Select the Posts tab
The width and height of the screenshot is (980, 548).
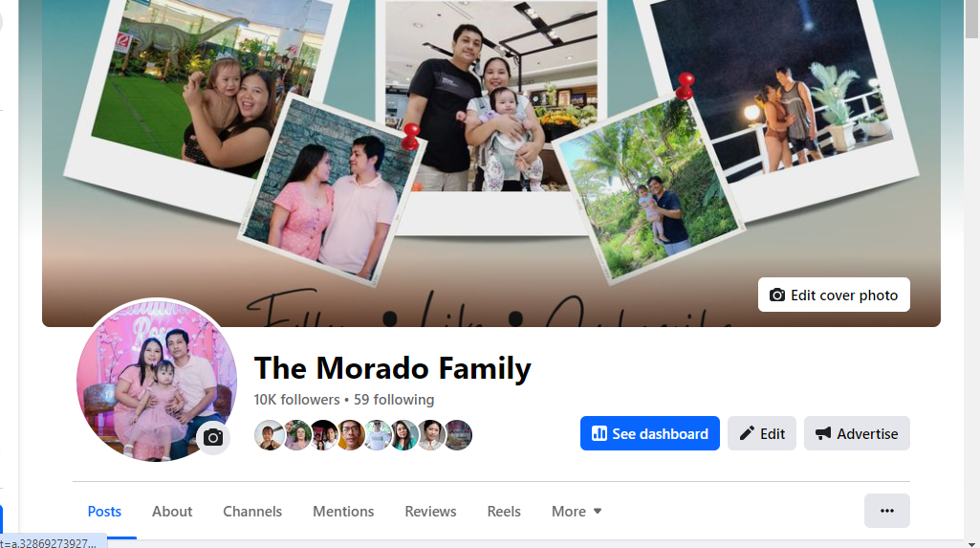click(x=104, y=511)
